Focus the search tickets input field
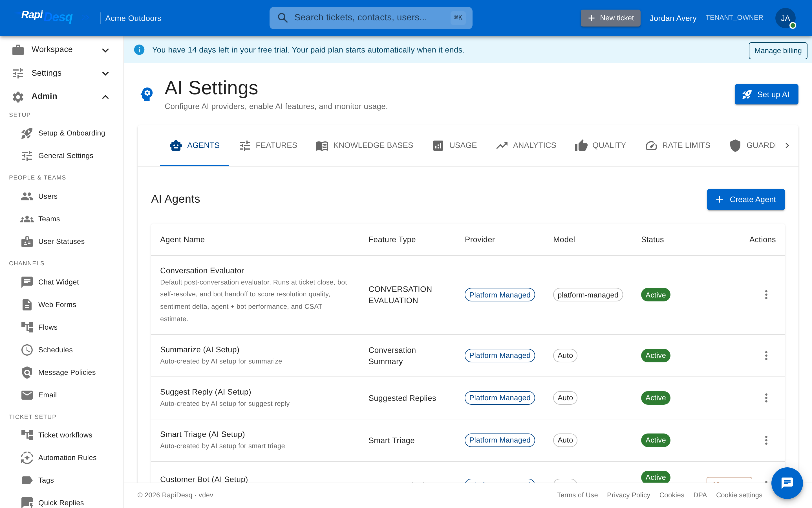This screenshot has height=508, width=812. coord(370,18)
